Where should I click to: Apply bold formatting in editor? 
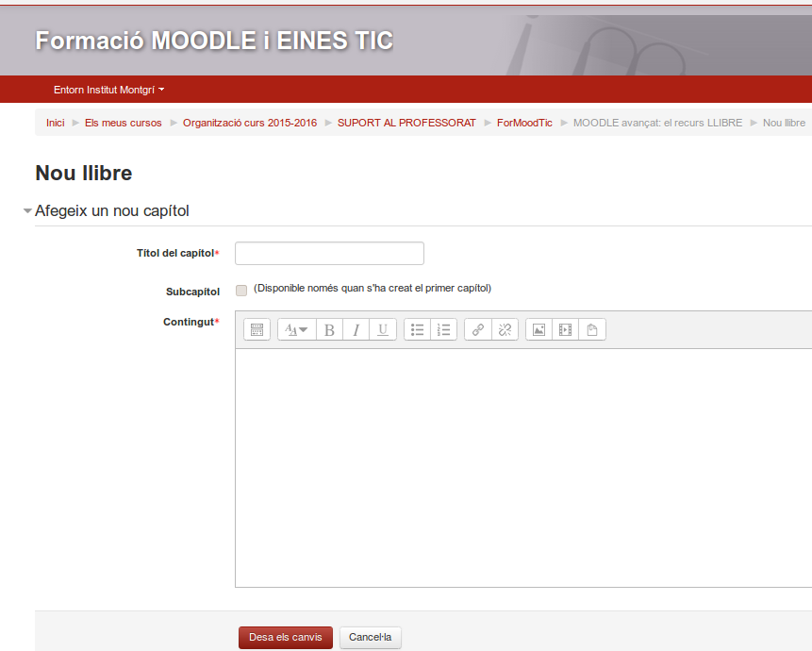click(x=329, y=330)
